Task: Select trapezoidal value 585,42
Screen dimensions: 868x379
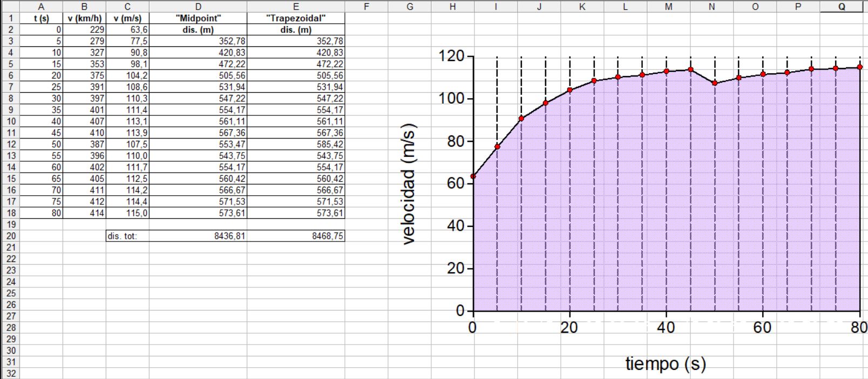Action: click(x=296, y=144)
